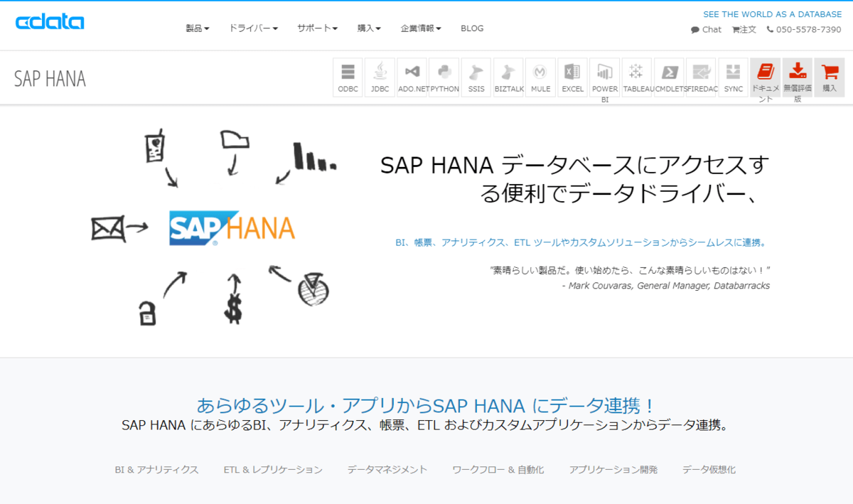Click the 無償評価版 download icon
Screen dimensions: 853x504
[798, 77]
